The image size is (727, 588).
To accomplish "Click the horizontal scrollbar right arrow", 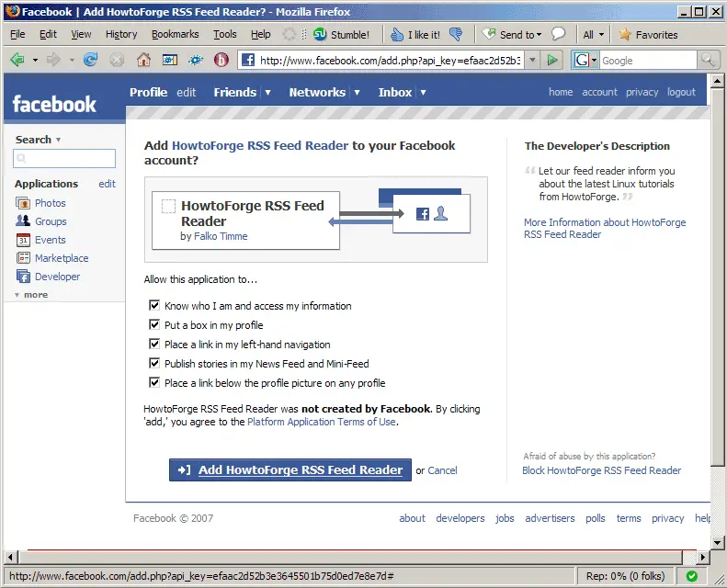I will coord(703,557).
